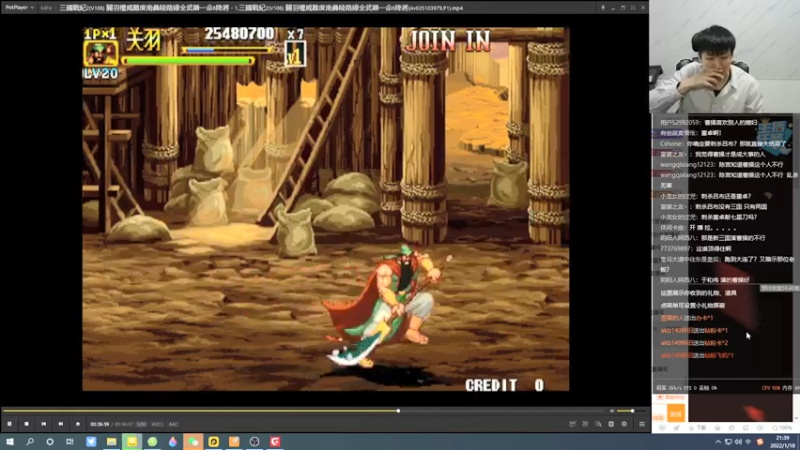This screenshot has height=450, width=800.
Task: Click the download label in browser bar
Action: tap(699, 428)
